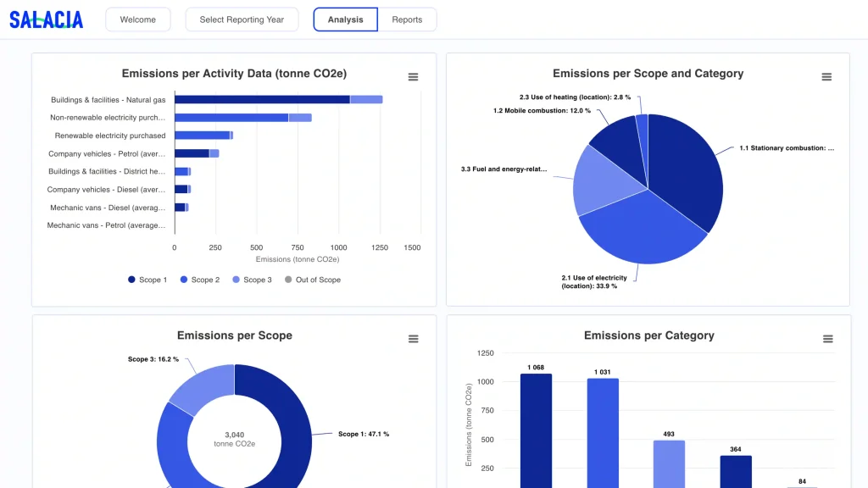868x488 pixels.
Task: Select the 3.3 Fuel and energy-related pie slice
Action: [x=604, y=180]
